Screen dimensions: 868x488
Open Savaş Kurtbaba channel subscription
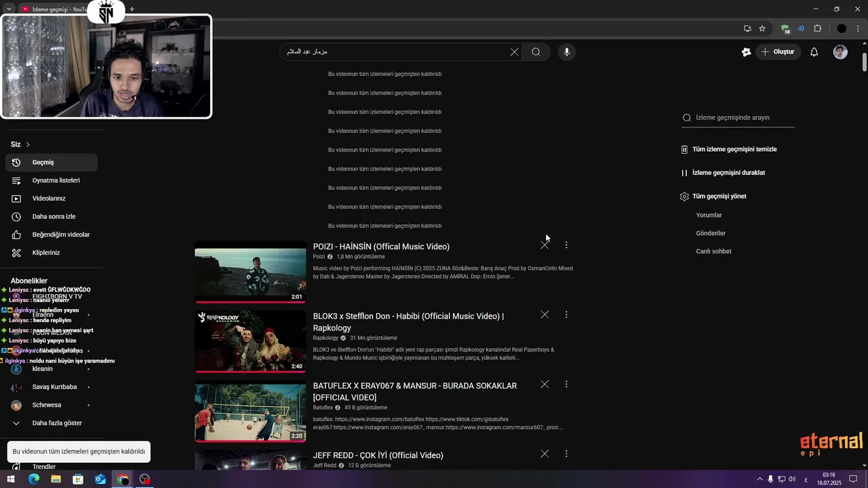[52, 387]
